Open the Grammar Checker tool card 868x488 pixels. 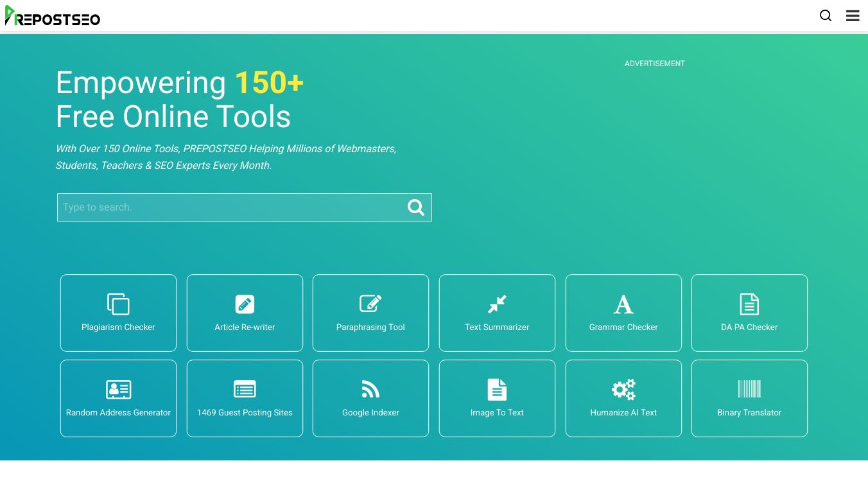pos(623,313)
